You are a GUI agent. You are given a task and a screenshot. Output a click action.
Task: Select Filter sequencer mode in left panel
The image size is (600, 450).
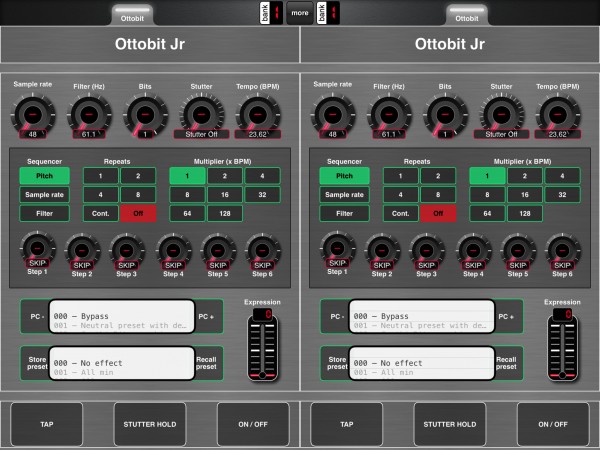tap(44, 214)
